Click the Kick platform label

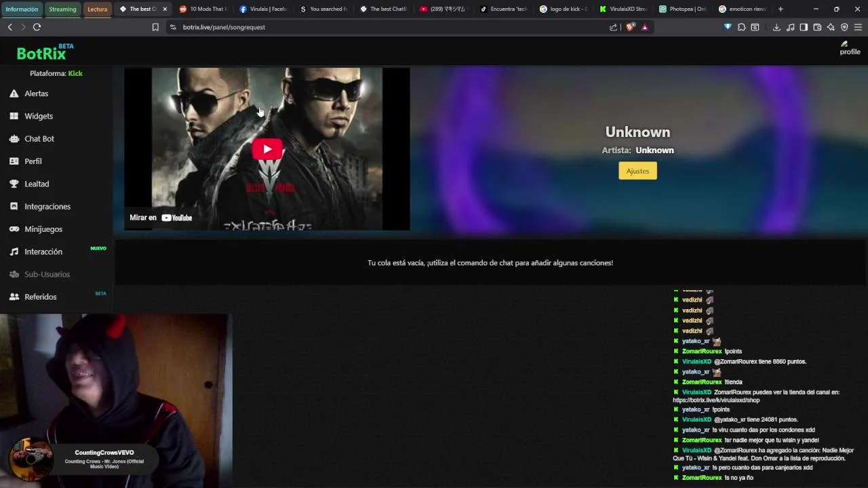75,73
